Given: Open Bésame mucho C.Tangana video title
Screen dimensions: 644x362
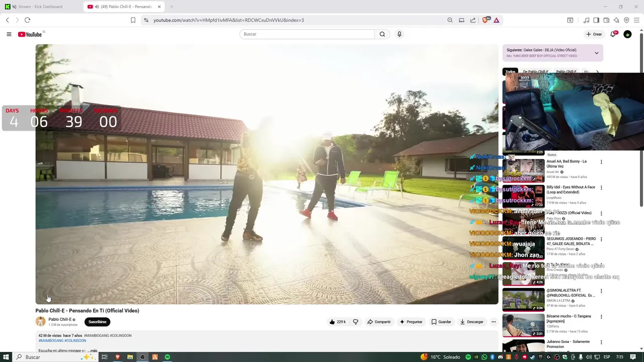Looking at the screenshot, I should click(x=569, y=319).
